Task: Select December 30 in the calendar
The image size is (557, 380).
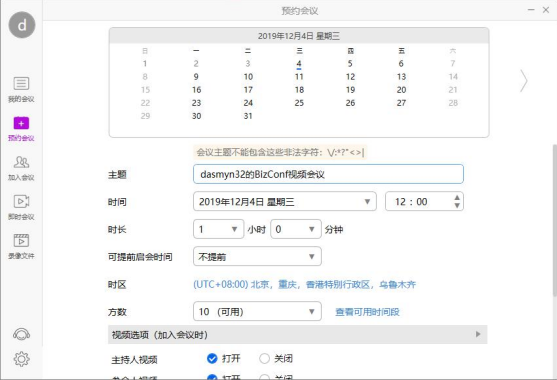Action: pyautogui.click(x=196, y=116)
